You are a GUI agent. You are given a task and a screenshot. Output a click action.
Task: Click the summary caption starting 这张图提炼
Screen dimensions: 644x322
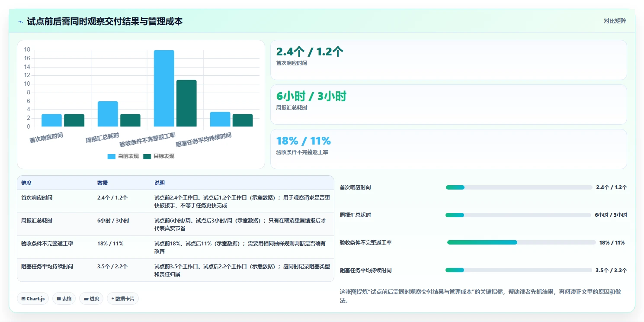[481, 296]
